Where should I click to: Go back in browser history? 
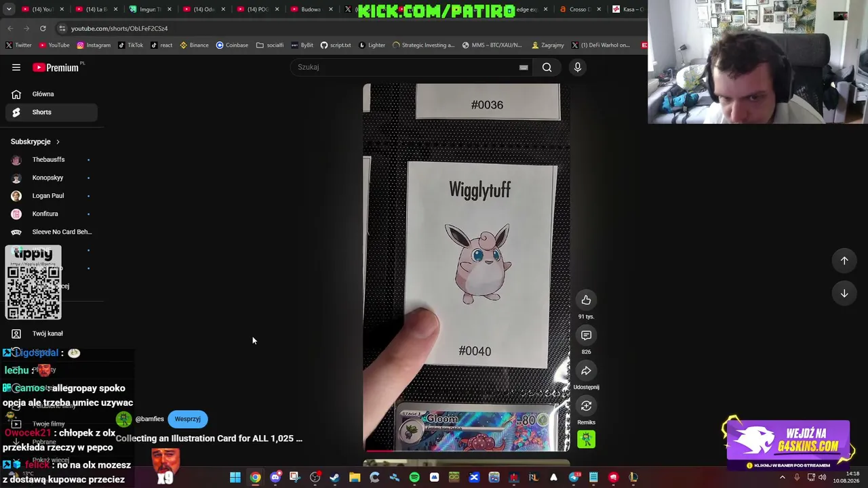[x=10, y=28]
